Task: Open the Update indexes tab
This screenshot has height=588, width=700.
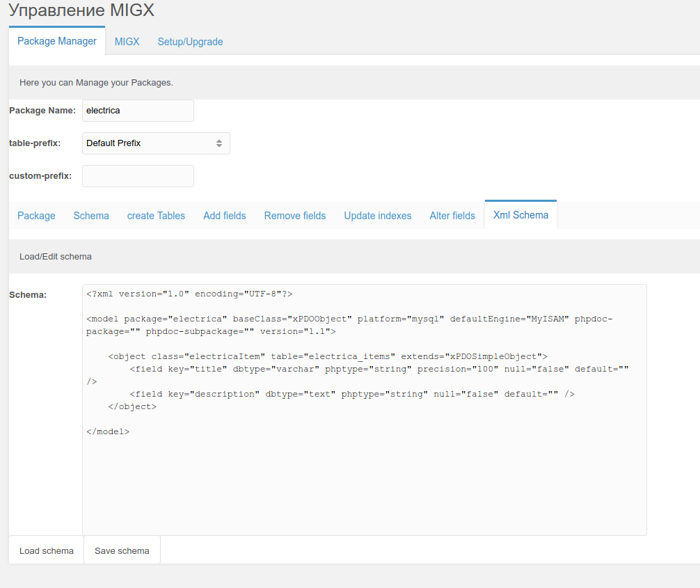Action: click(378, 216)
